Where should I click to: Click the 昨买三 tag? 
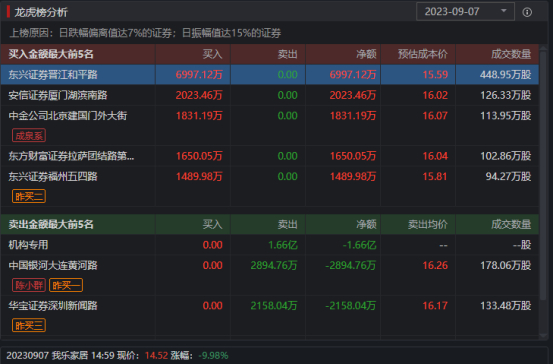[29, 325]
